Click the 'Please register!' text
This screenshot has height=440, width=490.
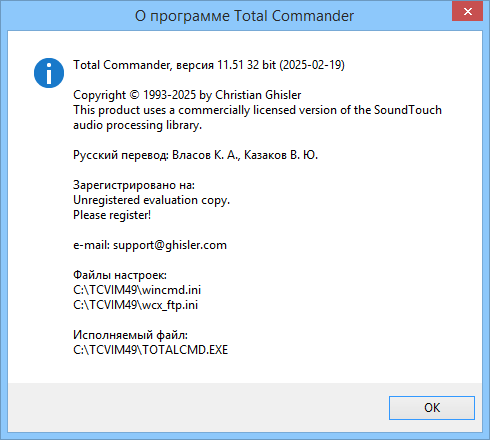[x=112, y=215]
